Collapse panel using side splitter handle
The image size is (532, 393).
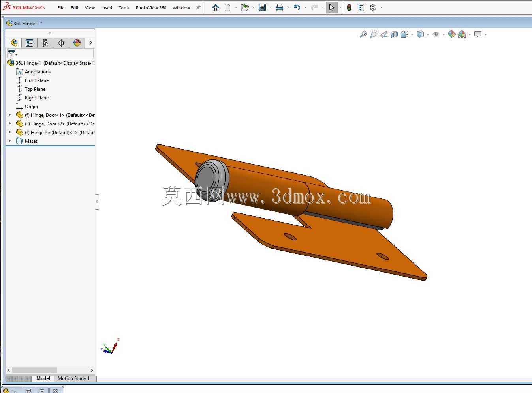(x=97, y=202)
